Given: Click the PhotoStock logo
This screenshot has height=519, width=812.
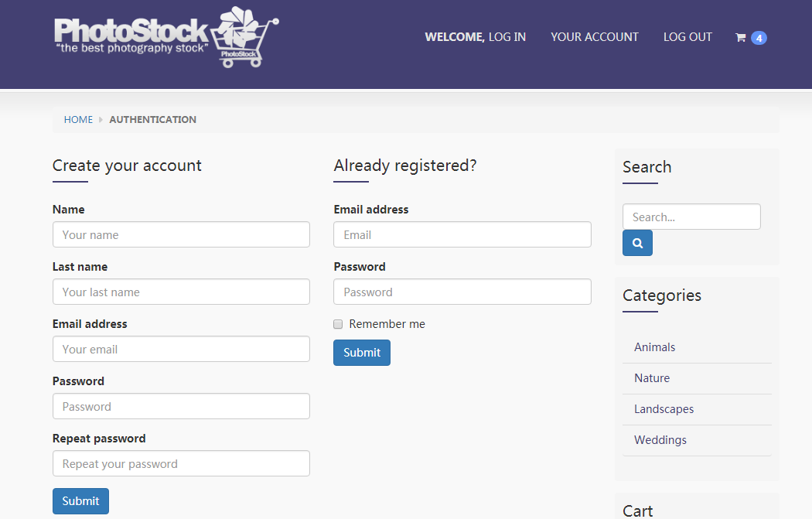Looking at the screenshot, I should pos(166,37).
